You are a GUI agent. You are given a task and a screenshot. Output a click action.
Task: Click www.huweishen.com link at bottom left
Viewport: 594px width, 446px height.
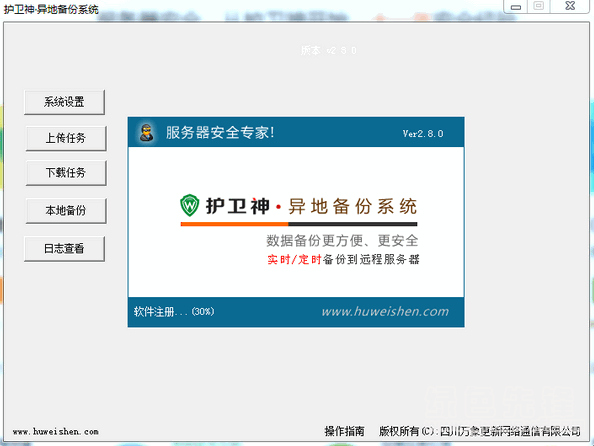[x=55, y=432]
